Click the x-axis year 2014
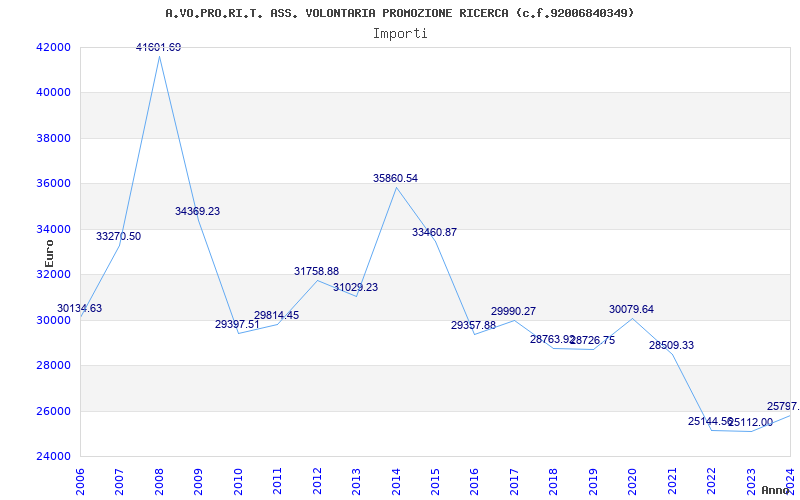Screen dimensions: 800x500 tap(396, 481)
